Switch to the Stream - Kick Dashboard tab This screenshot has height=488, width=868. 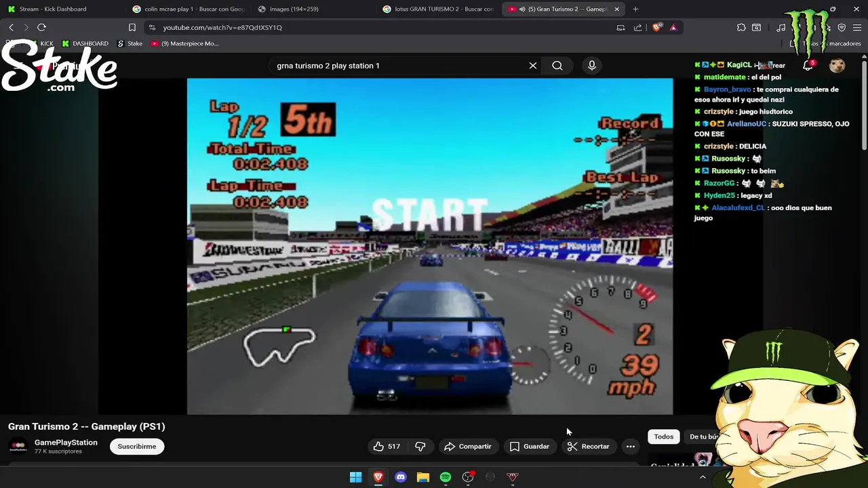53,9
